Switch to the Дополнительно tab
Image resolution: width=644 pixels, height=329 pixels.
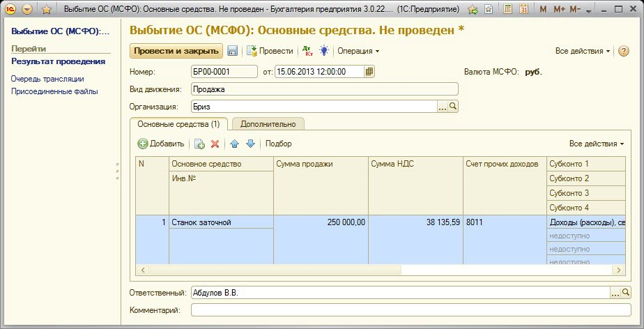(268, 124)
